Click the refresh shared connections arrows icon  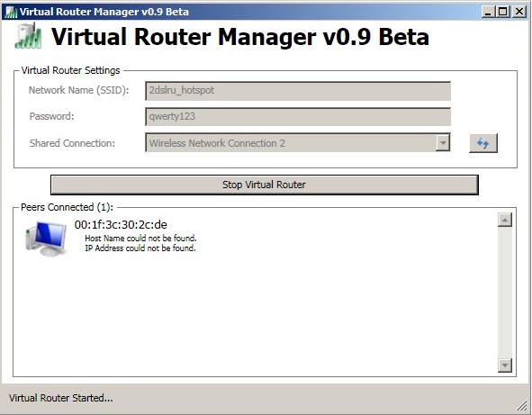pyautogui.click(x=483, y=143)
